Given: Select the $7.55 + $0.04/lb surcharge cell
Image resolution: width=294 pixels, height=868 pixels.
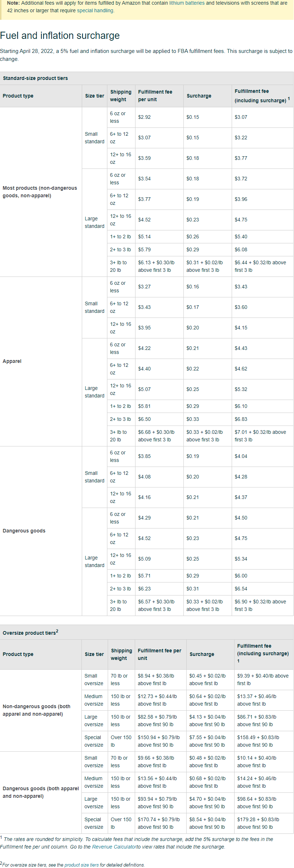Looking at the screenshot, I should (207, 741).
